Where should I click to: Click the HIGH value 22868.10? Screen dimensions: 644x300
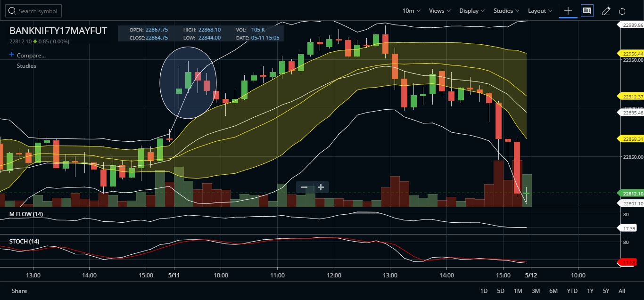tap(209, 30)
